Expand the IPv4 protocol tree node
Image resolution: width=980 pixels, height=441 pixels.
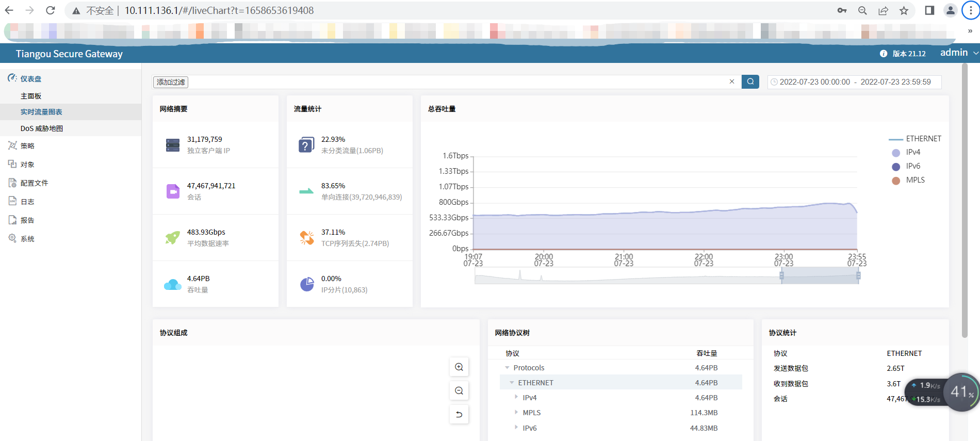[x=516, y=398]
